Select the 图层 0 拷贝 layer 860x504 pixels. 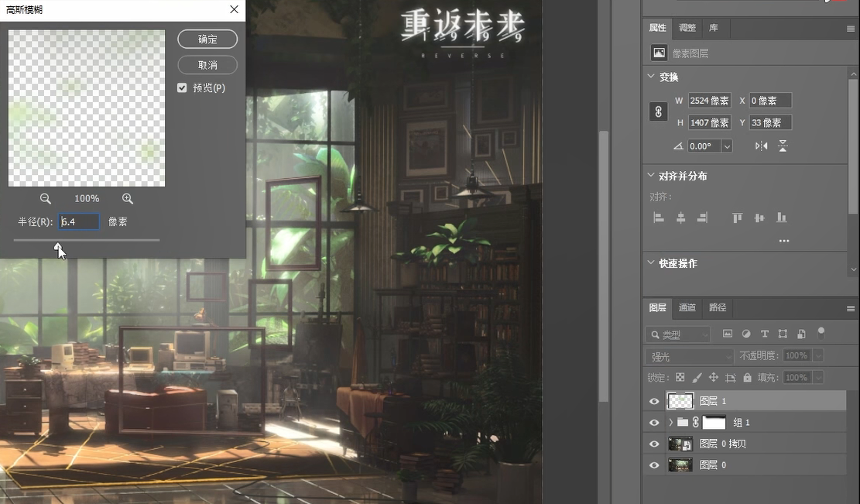[745, 444]
